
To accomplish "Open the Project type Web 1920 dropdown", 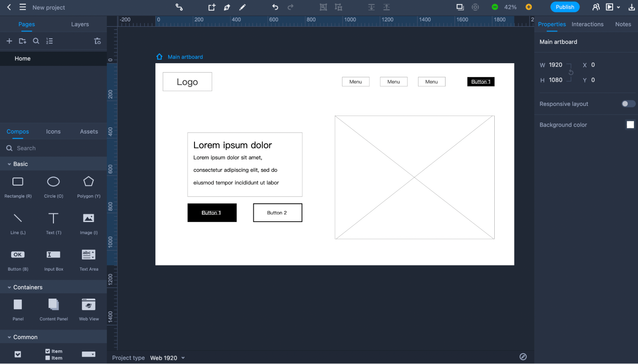I will coord(168,358).
